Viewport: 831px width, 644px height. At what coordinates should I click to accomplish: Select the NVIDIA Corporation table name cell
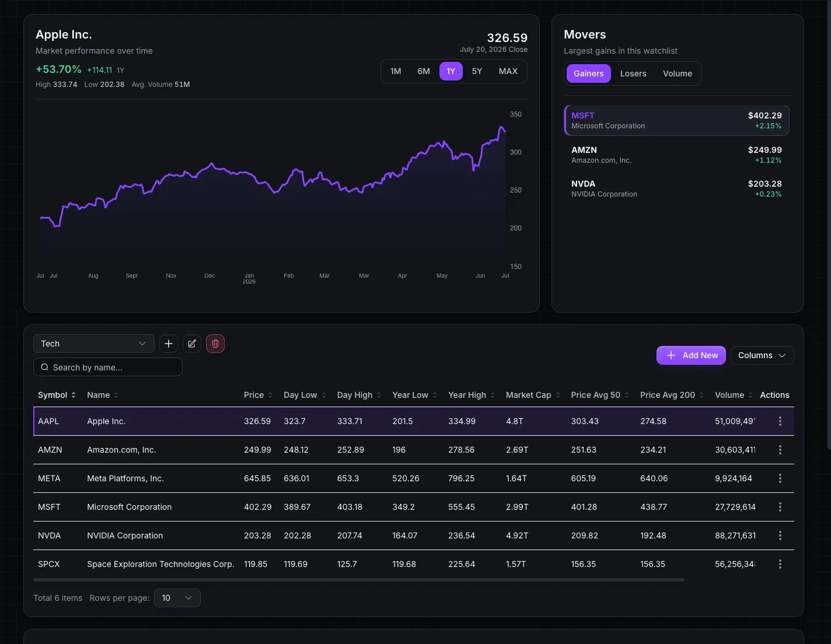click(125, 535)
